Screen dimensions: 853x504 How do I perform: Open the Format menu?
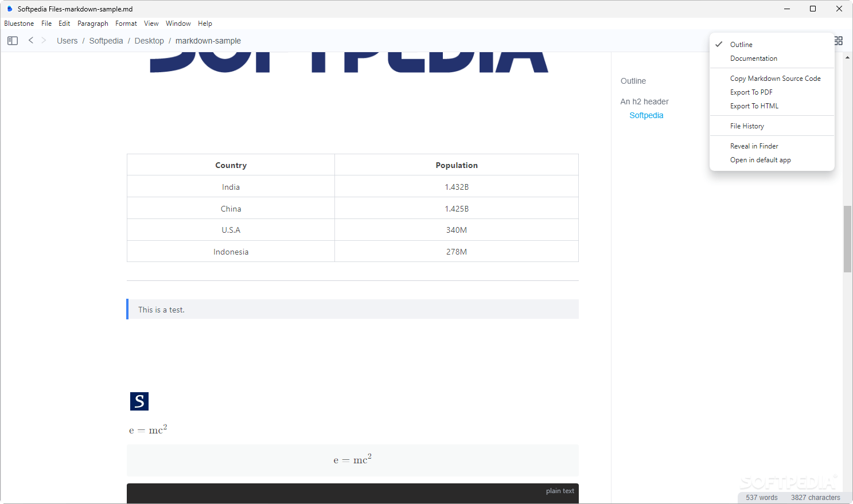(126, 24)
